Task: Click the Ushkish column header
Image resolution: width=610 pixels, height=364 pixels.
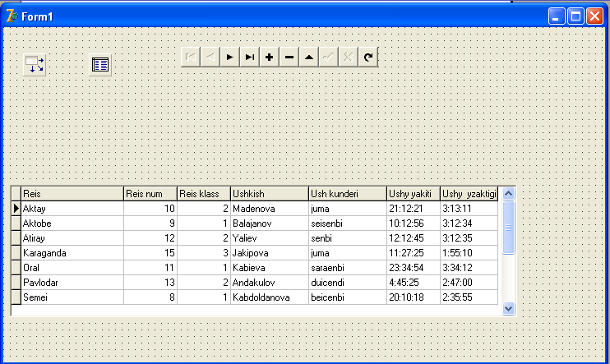Action: point(270,194)
